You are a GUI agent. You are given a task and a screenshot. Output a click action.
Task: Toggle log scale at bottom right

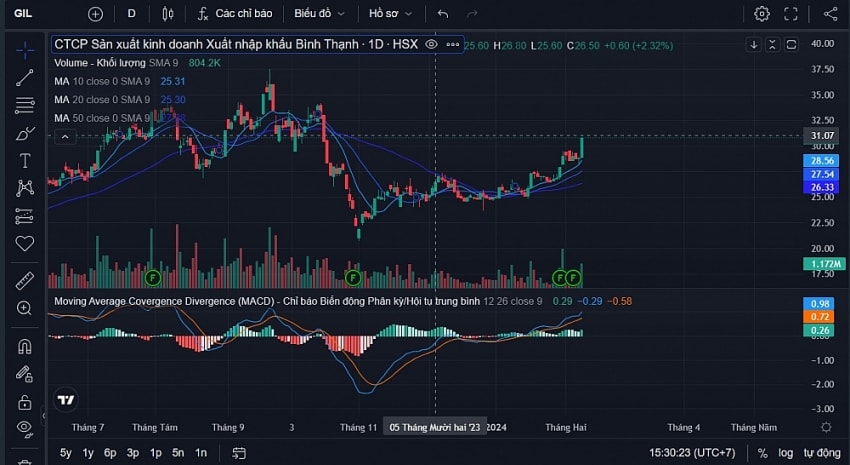(x=785, y=453)
